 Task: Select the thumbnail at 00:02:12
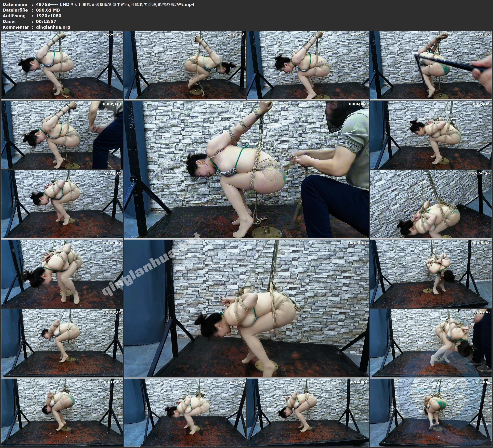coord(308,65)
